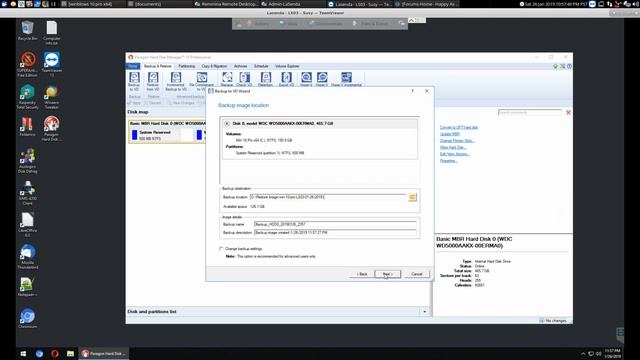The image size is (640, 360).
Task: Click into the Backup location field
Action: click(x=328, y=197)
